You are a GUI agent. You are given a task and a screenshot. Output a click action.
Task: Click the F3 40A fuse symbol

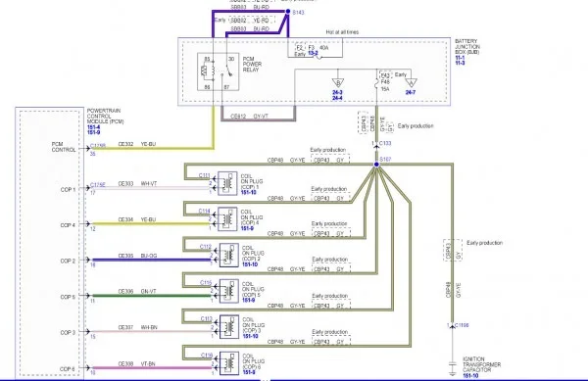(318, 57)
